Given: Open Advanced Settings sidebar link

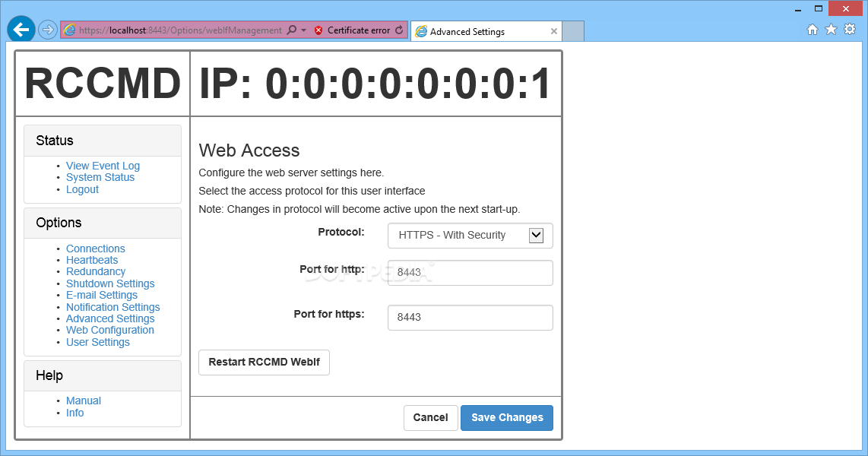Looking at the screenshot, I should click(x=110, y=318).
